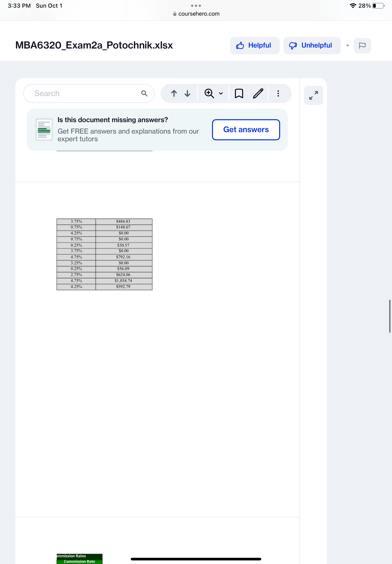
Task: Select the zoom in icon
Action: [x=209, y=93]
